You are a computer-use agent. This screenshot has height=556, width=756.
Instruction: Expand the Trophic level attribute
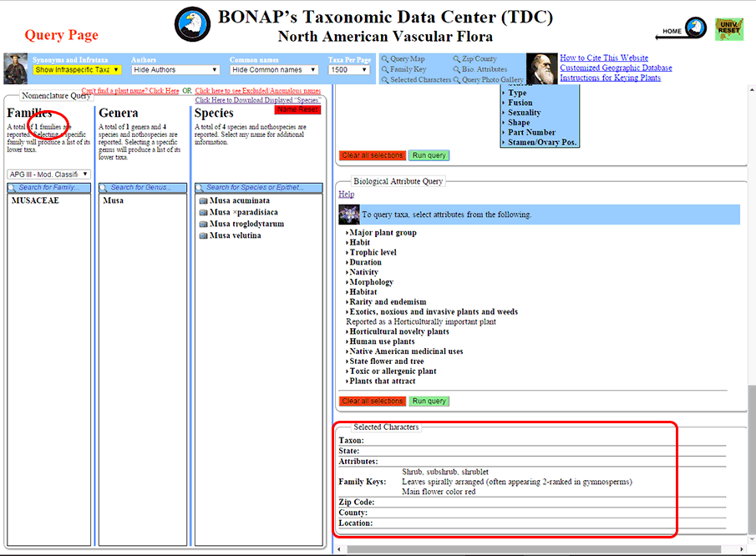[x=371, y=252]
